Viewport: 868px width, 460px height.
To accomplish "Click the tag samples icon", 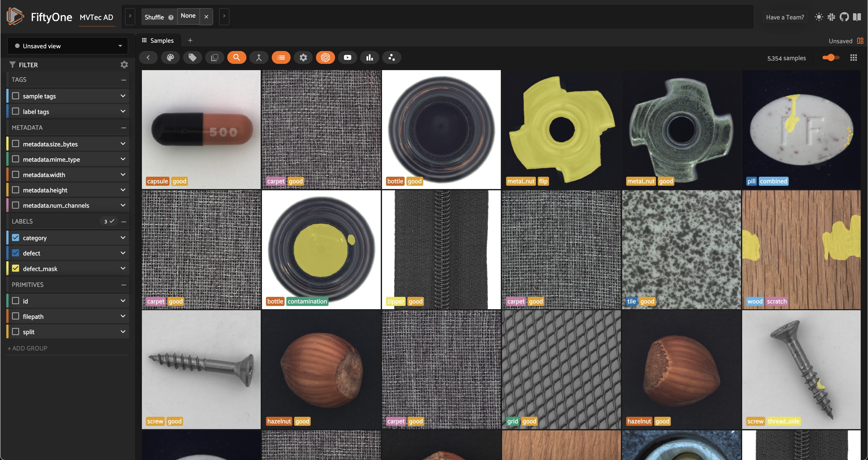I will pyautogui.click(x=192, y=58).
